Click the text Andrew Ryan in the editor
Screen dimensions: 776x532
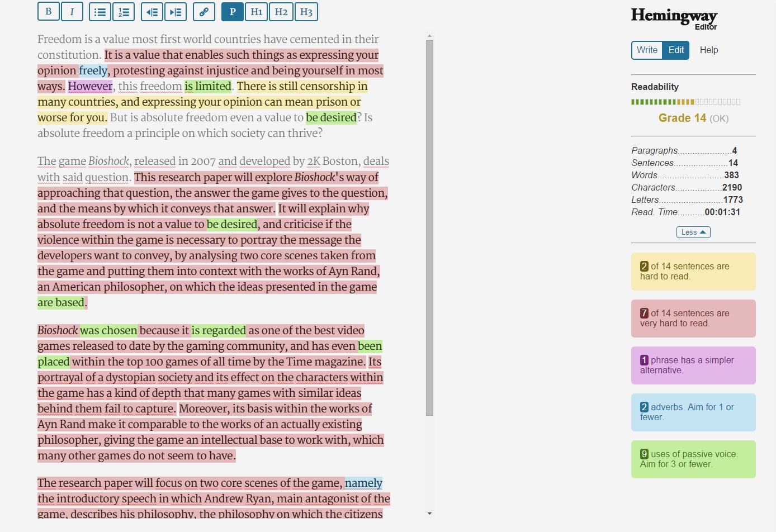tap(239, 498)
